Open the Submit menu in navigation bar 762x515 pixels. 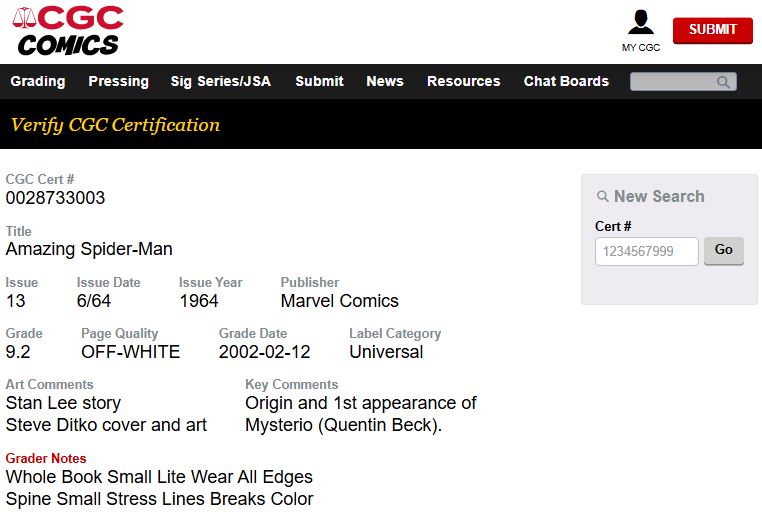click(x=319, y=81)
